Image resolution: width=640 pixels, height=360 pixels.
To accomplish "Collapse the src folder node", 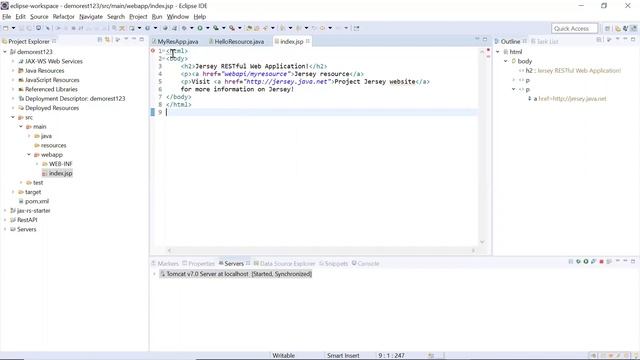I will [x=13, y=117].
